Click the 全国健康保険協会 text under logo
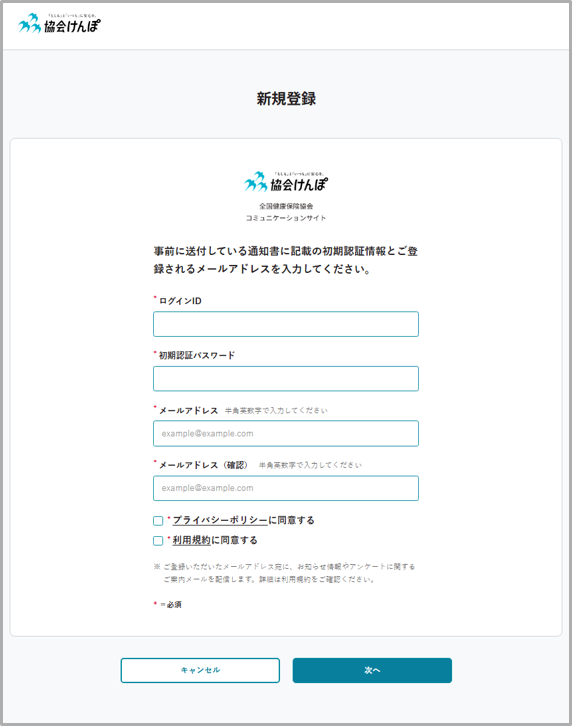Screen dimensions: 572x726 (x=286, y=206)
